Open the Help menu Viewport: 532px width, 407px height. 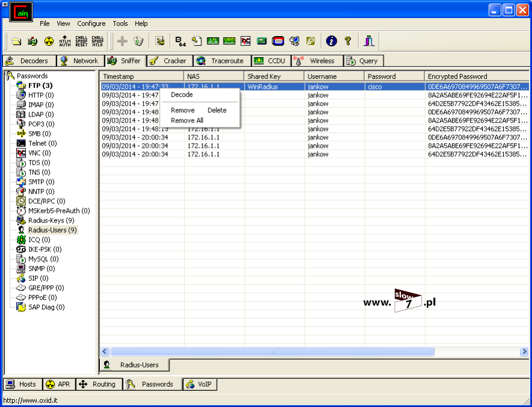141,23
